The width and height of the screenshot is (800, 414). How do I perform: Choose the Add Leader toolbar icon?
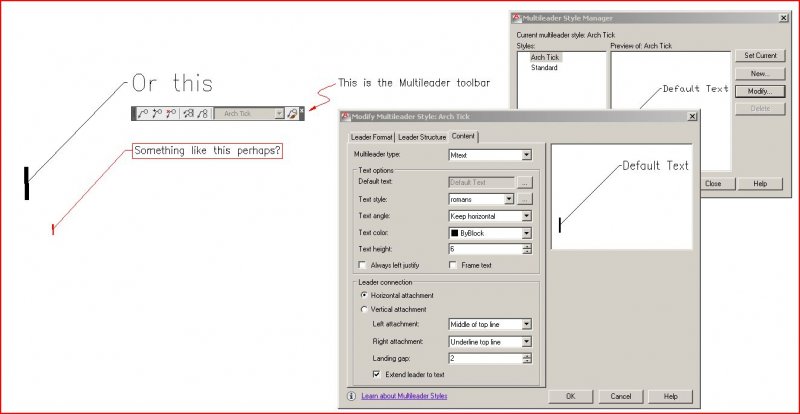157,113
